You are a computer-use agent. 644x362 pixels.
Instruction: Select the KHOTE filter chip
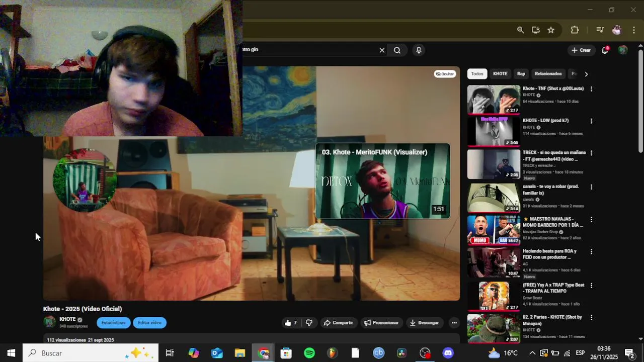[500, 74]
